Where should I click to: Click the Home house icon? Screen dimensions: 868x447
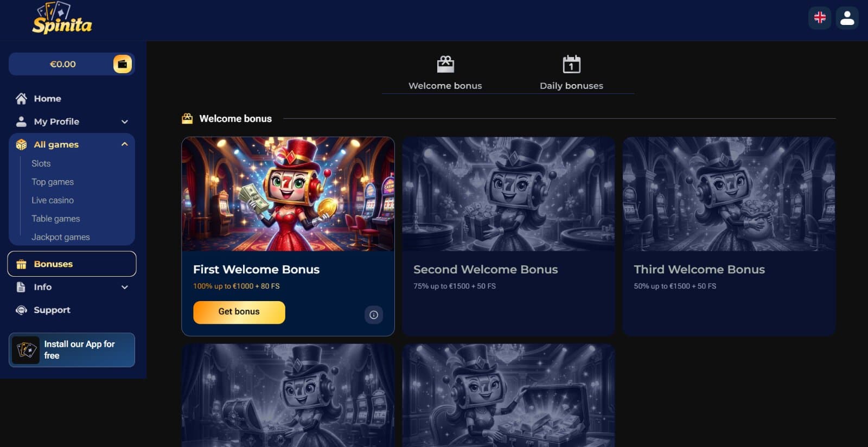click(x=21, y=99)
